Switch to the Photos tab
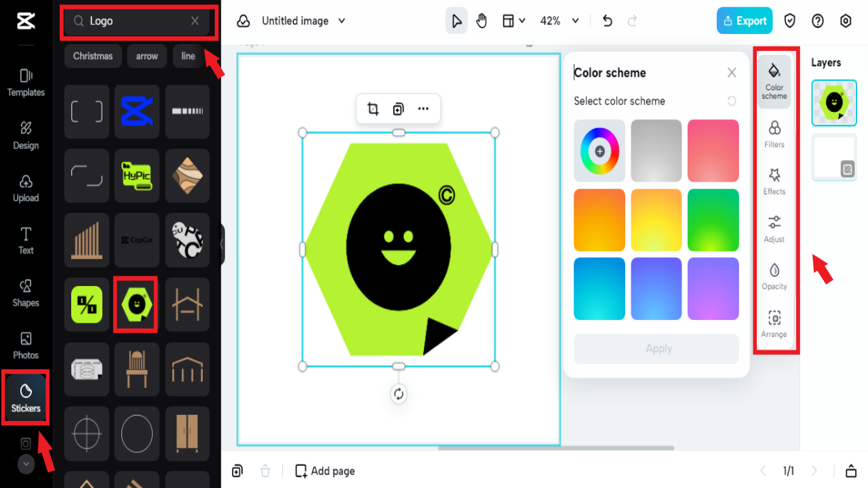 [x=25, y=346]
